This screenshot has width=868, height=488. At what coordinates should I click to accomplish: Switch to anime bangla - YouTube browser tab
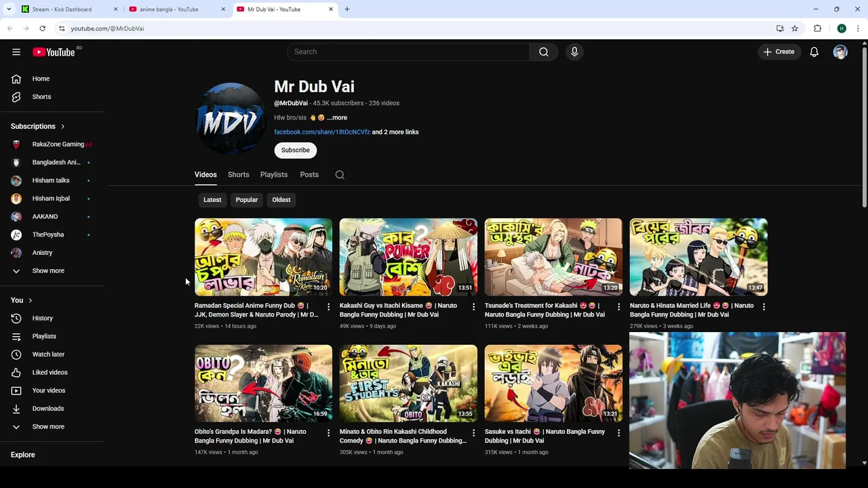(176, 9)
